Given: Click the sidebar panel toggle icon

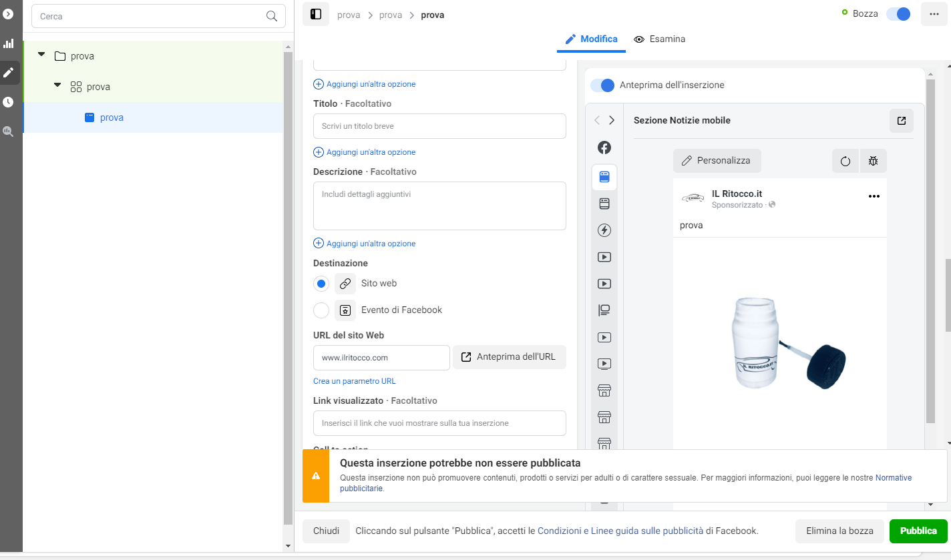Looking at the screenshot, I should click(316, 14).
